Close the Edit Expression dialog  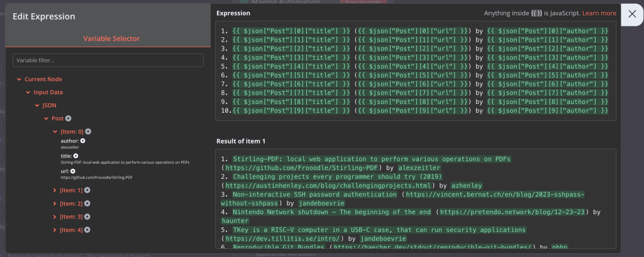point(632,14)
